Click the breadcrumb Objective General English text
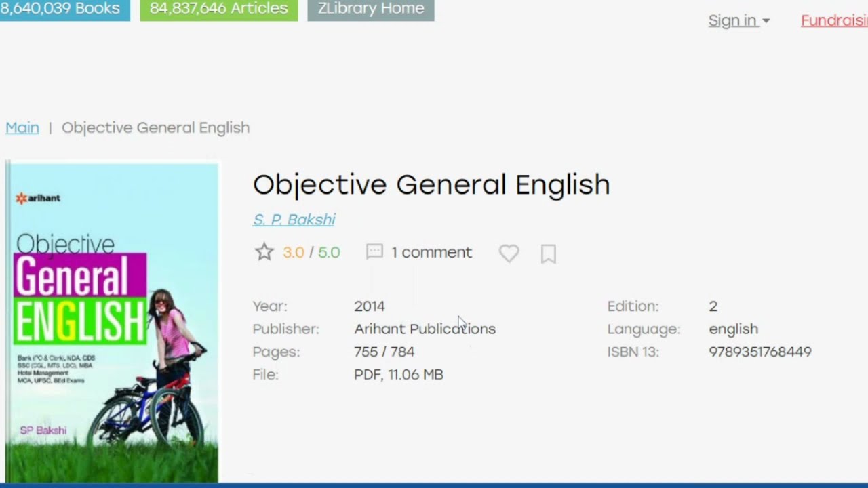This screenshot has width=868, height=488. (156, 127)
